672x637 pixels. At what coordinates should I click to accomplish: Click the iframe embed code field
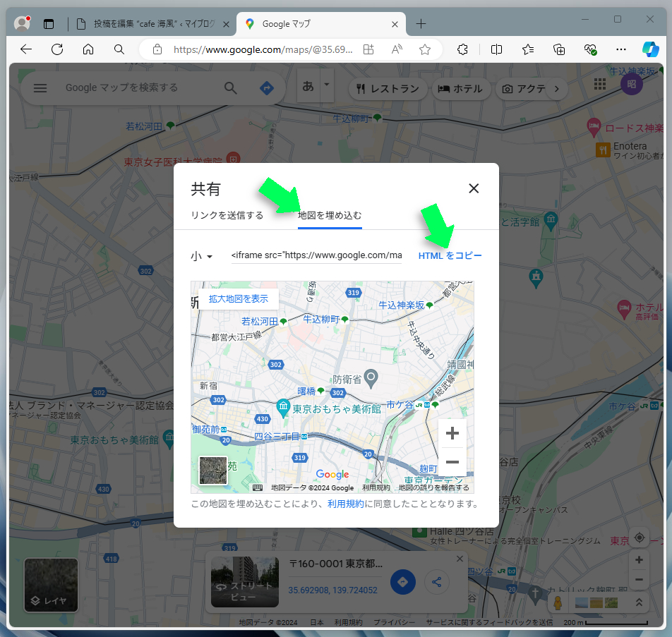[317, 255]
